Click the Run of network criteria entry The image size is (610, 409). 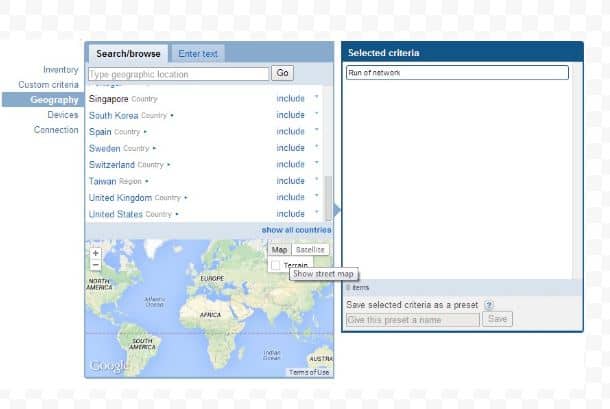click(x=457, y=73)
